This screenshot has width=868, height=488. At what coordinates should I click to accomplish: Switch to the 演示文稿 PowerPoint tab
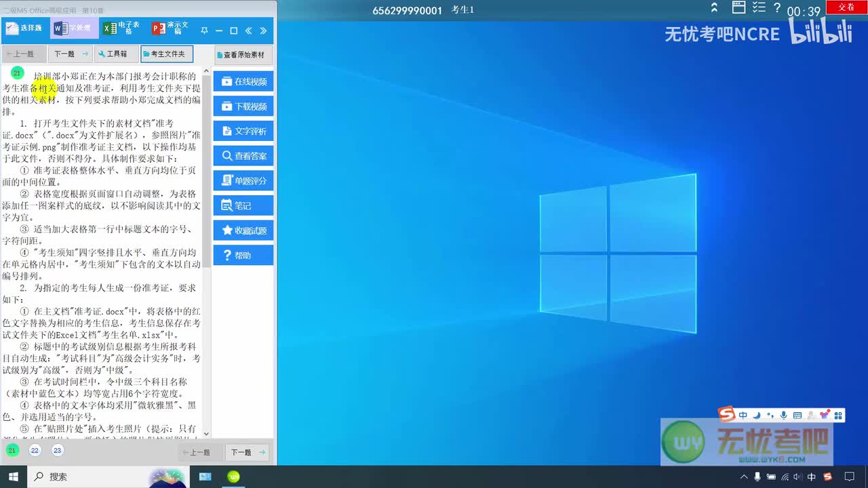172,28
